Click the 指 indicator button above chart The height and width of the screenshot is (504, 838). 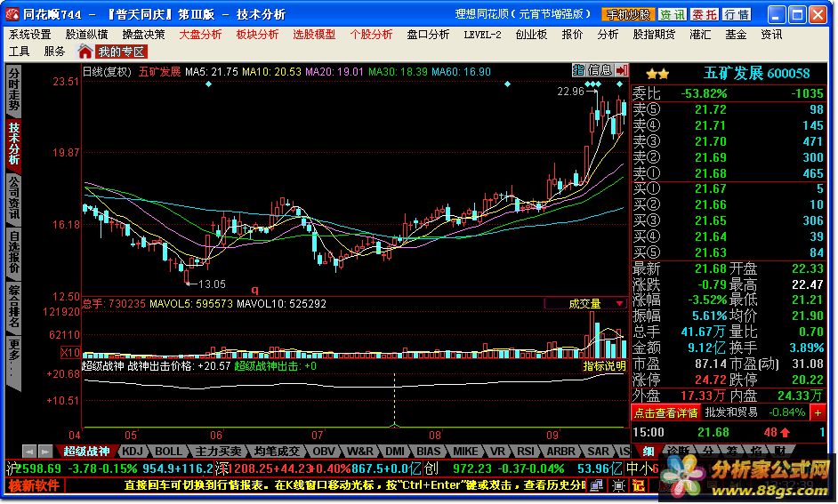click(578, 70)
